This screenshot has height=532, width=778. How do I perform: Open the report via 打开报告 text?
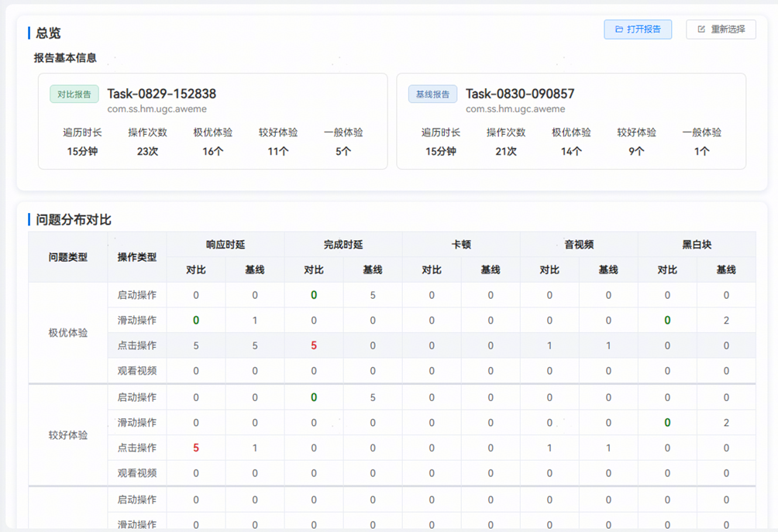click(x=644, y=29)
